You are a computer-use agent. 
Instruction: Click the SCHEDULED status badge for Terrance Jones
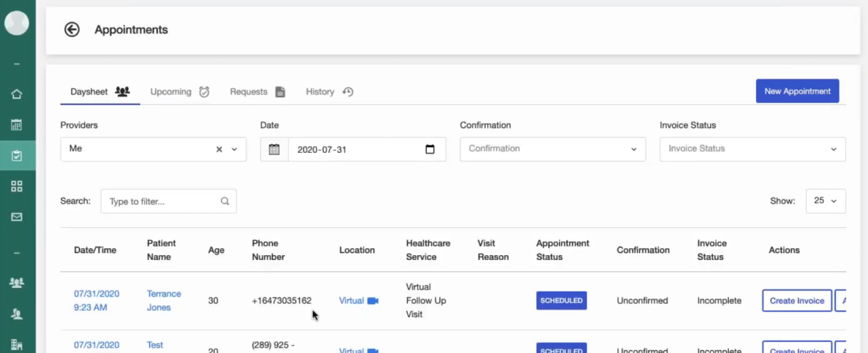pyautogui.click(x=561, y=301)
